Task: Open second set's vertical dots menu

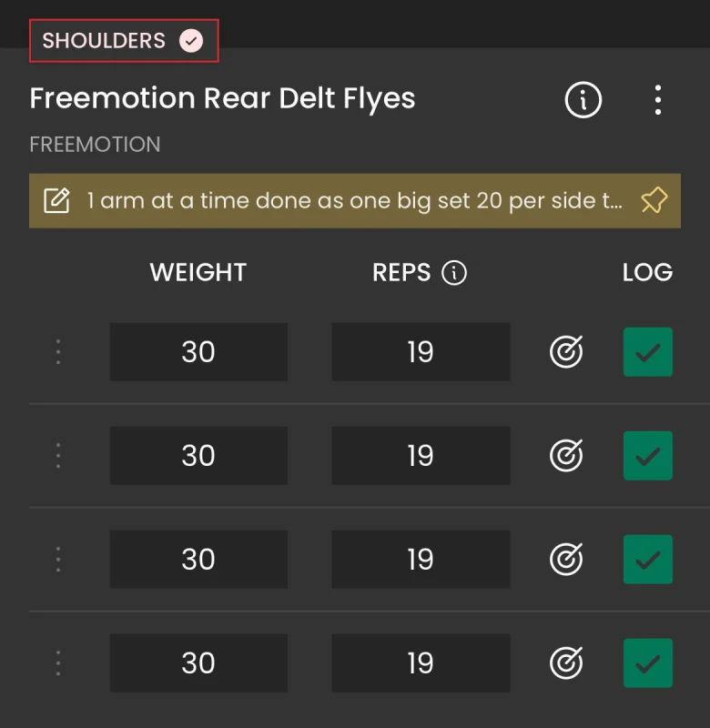Action: 58,456
